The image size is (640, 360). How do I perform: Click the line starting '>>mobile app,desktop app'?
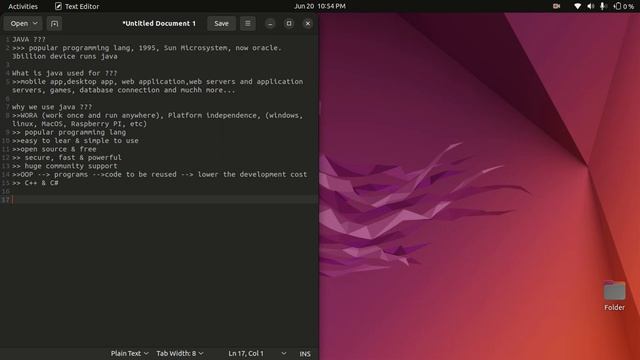(158, 86)
